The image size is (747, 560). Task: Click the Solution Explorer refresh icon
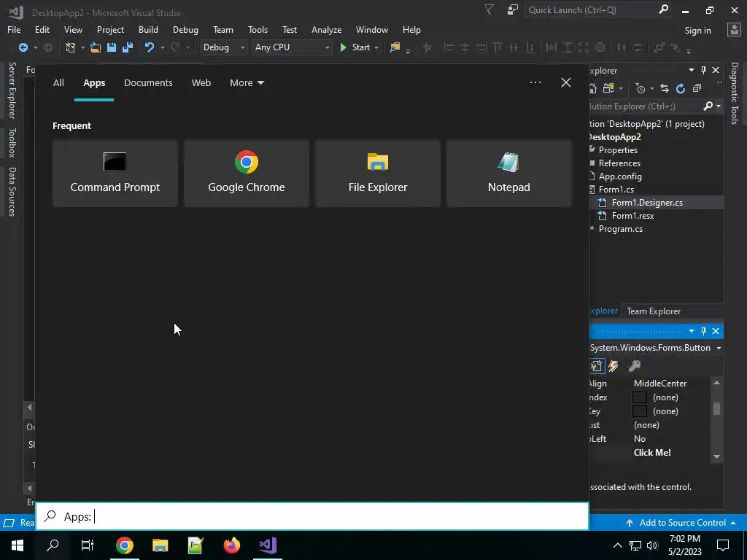(x=681, y=88)
